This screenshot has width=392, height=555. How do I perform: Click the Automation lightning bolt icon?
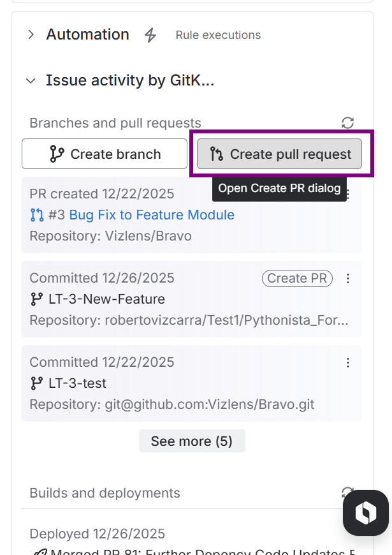coord(150,35)
